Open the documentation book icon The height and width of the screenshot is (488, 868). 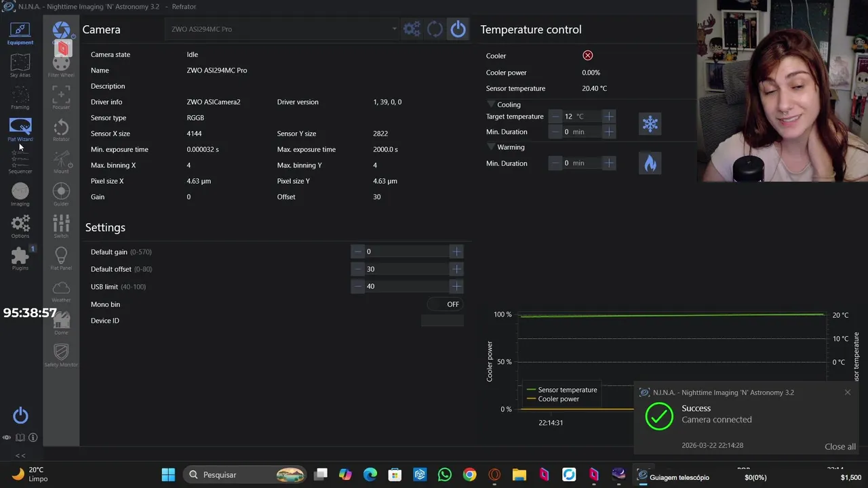[x=20, y=437]
